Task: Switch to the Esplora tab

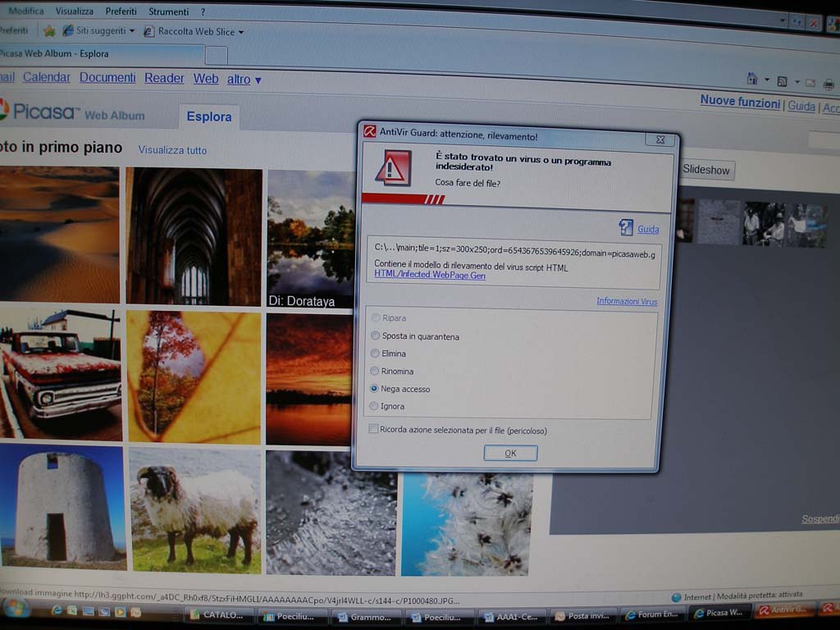Action: 208,116
